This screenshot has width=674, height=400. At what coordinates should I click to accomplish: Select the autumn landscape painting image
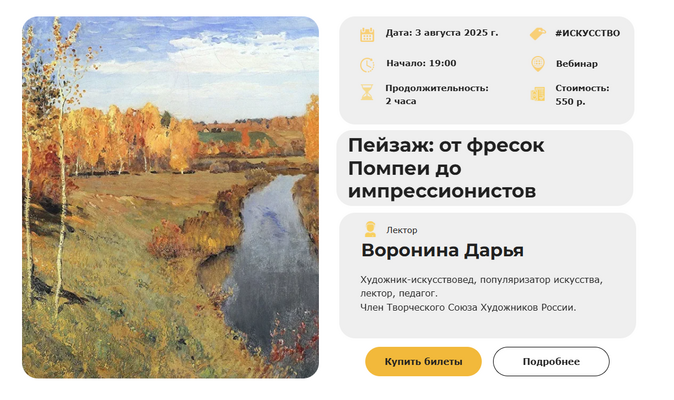(x=171, y=197)
